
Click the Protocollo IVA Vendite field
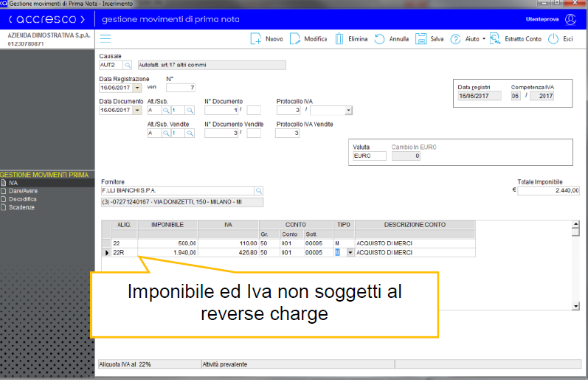pyautogui.click(x=288, y=133)
